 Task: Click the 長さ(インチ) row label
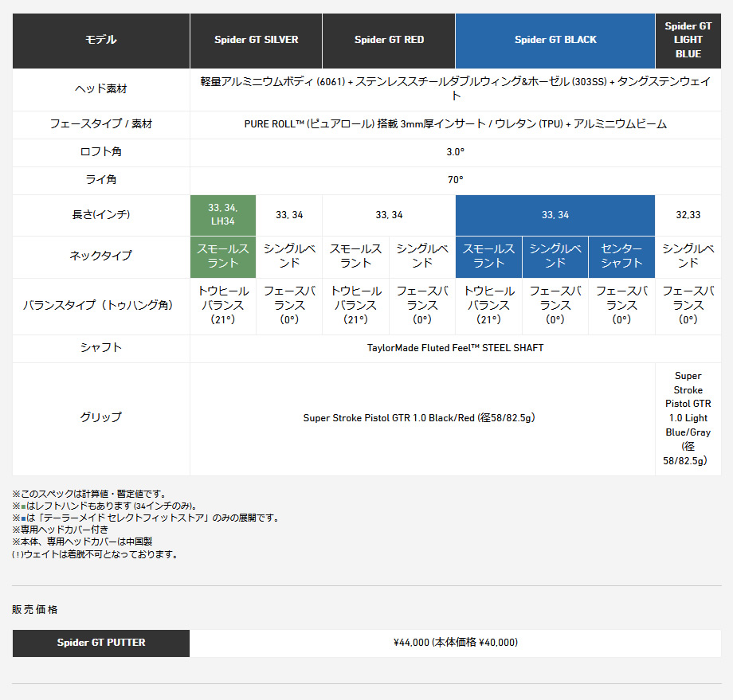(x=101, y=215)
